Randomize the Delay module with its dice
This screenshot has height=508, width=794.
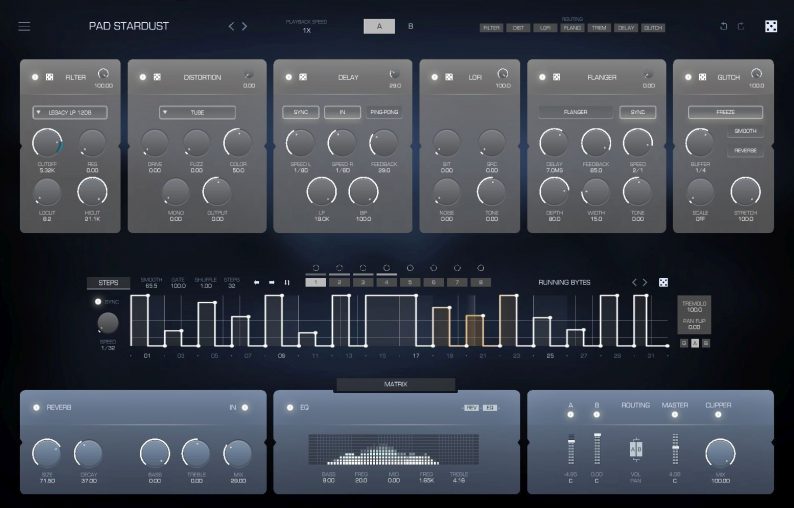pyautogui.click(x=303, y=77)
